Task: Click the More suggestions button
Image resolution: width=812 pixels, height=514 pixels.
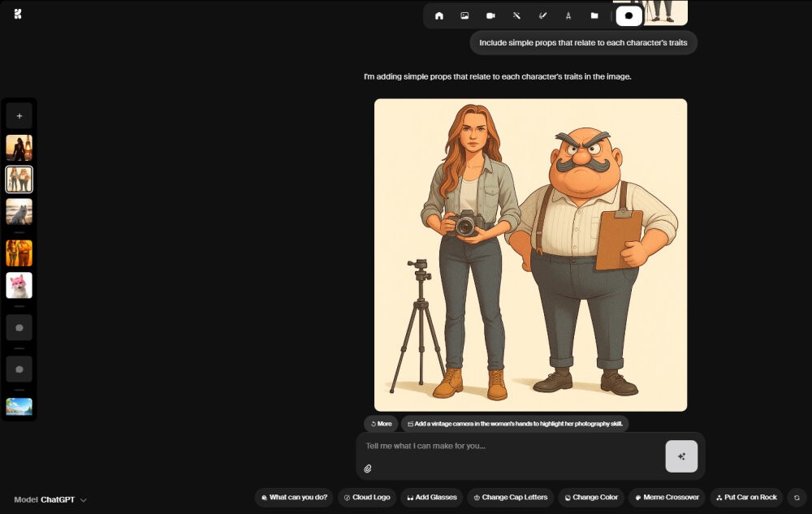Action: coord(381,424)
